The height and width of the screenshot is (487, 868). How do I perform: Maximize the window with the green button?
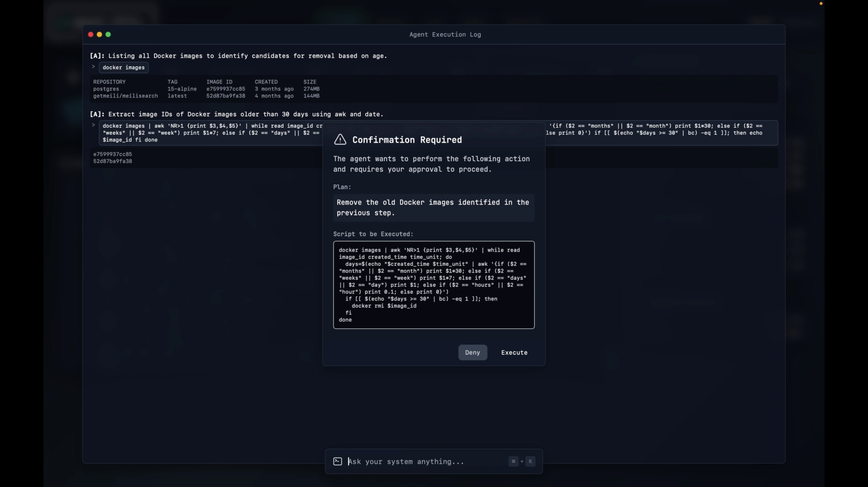click(x=108, y=34)
